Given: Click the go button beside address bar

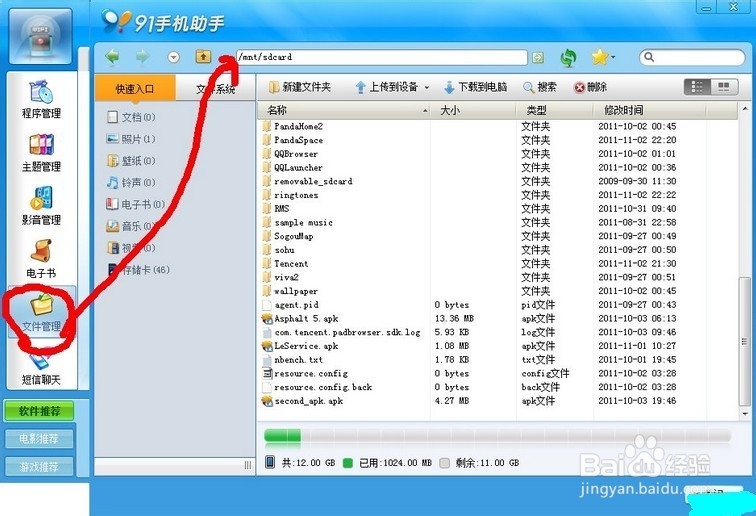Looking at the screenshot, I should (538, 57).
